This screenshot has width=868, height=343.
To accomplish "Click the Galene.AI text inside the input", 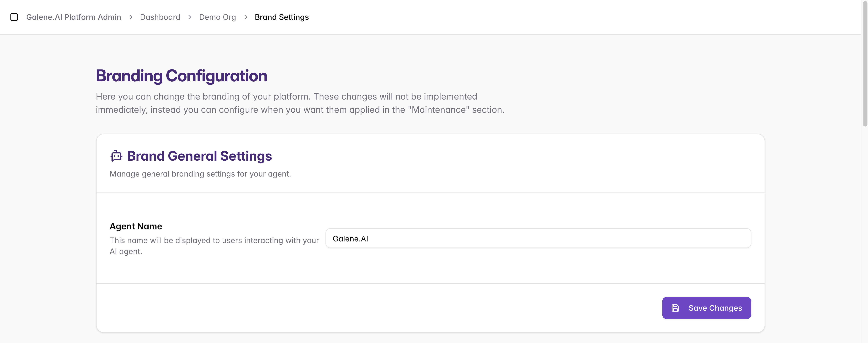I will coord(350,239).
